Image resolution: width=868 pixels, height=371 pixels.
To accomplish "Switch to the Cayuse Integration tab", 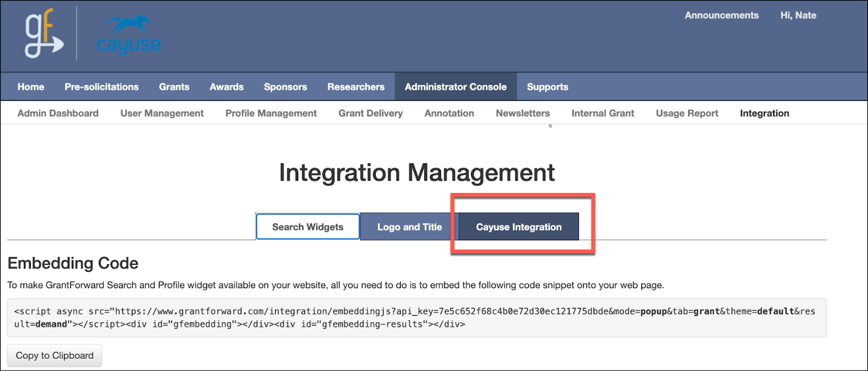I will 519,227.
